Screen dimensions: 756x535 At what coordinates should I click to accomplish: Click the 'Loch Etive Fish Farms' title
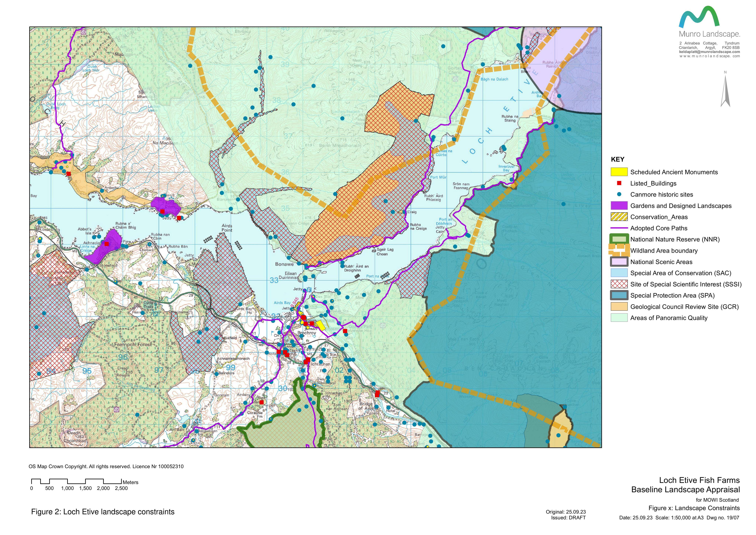[699, 480]
